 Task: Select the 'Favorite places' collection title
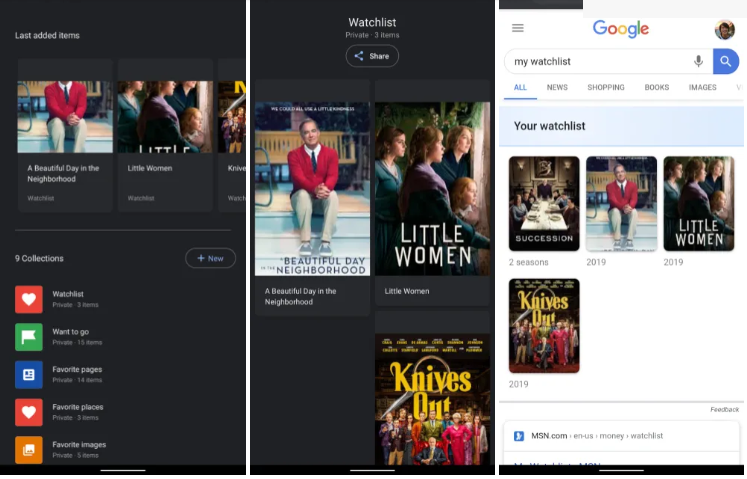78,407
